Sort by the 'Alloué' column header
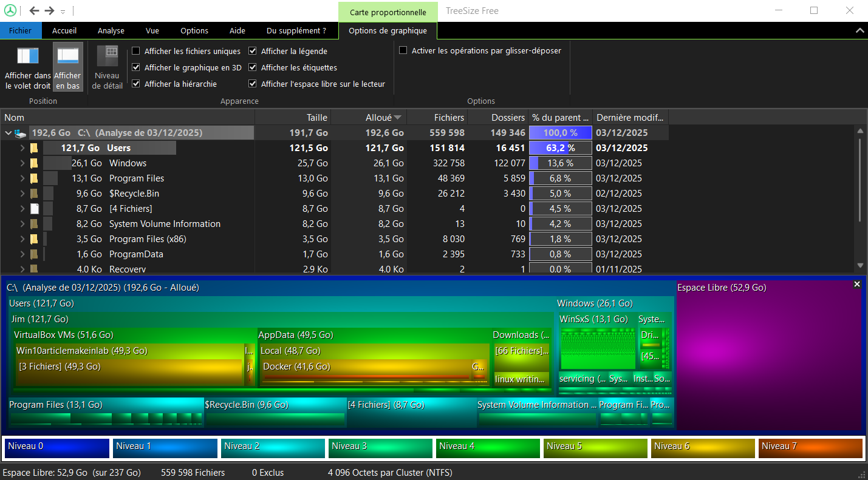 pos(378,118)
